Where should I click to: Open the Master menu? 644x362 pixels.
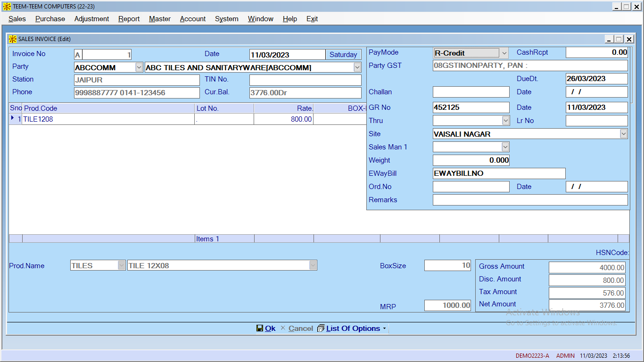(x=160, y=19)
